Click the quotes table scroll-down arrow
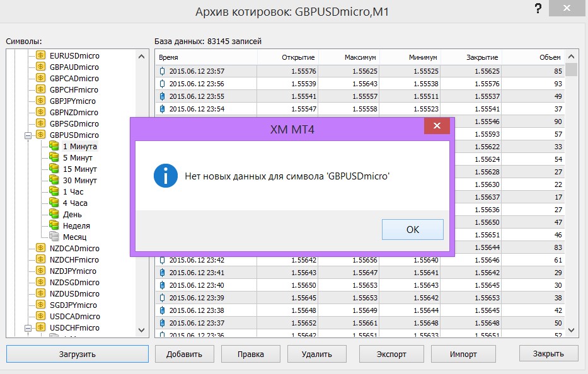 tap(571, 330)
